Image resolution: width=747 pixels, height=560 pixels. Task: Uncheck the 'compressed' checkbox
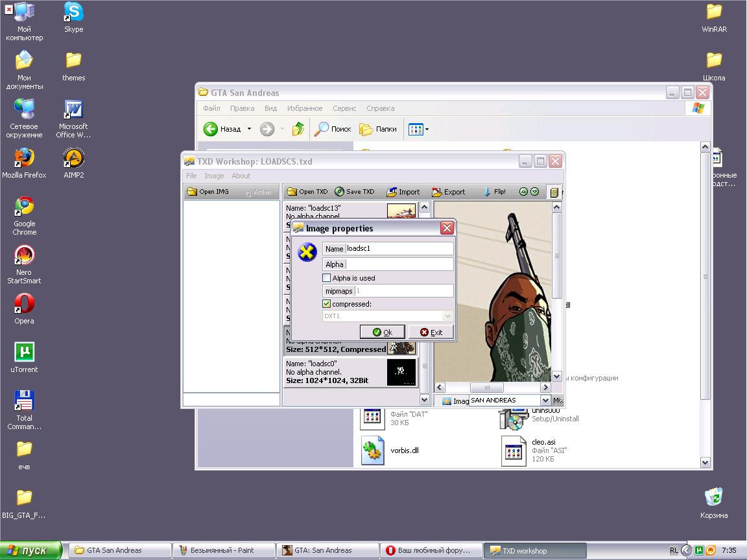[327, 304]
